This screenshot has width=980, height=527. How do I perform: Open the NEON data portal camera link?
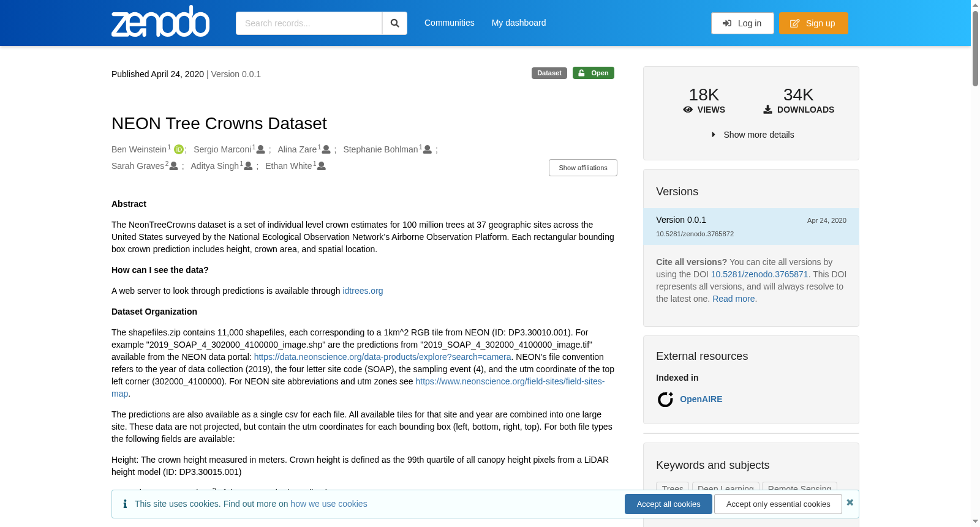[383, 357]
